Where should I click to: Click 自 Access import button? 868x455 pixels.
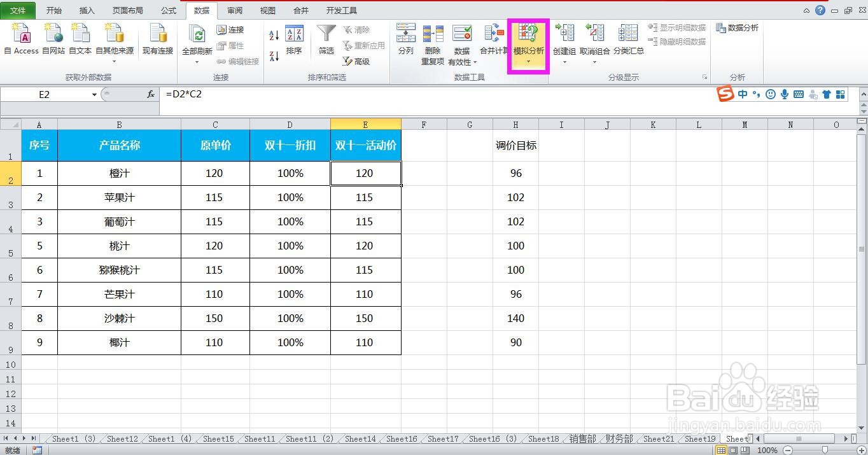point(21,39)
